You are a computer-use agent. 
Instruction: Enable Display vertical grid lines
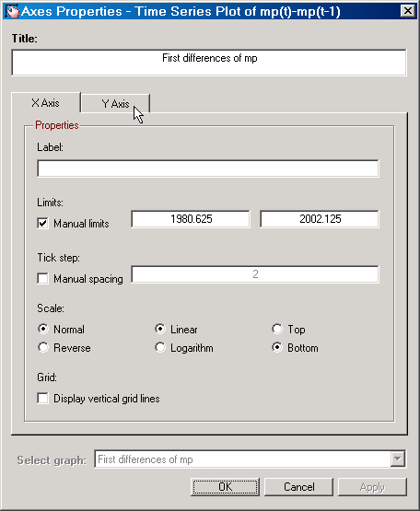pos(42,399)
